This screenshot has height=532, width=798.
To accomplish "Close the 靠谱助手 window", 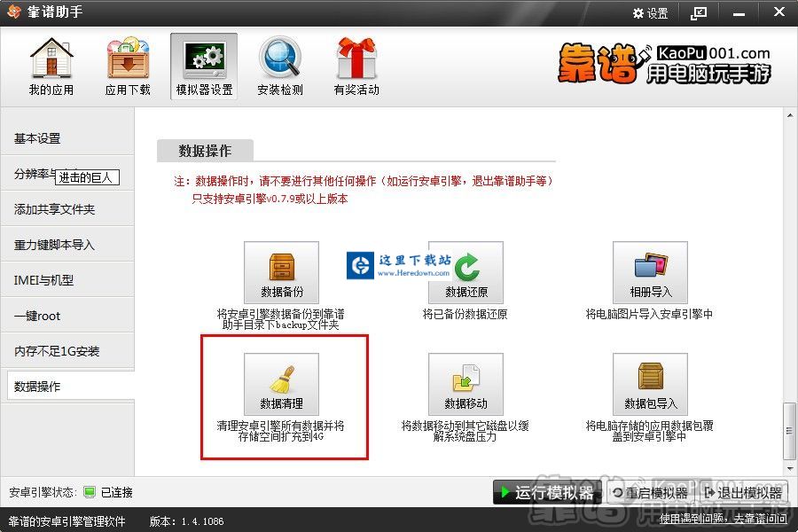I will click(x=779, y=12).
